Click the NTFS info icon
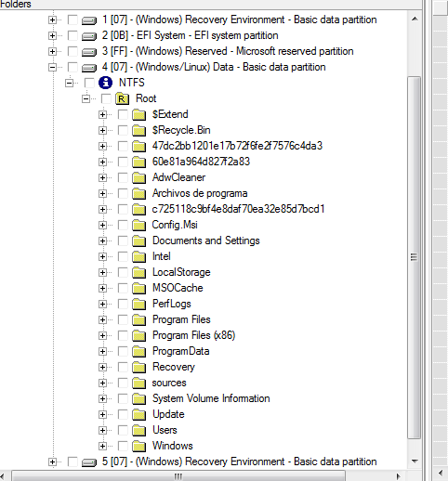448x481 pixels. [105, 83]
